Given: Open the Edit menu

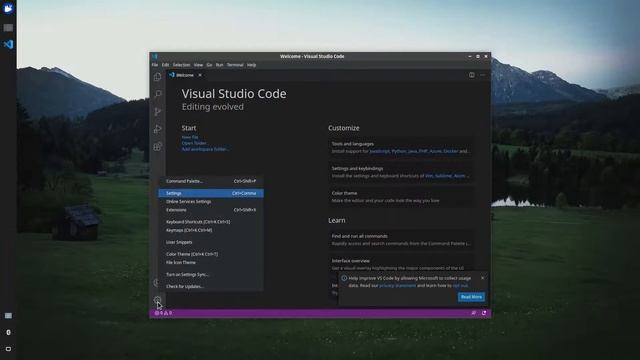Looking at the screenshot, I should point(165,65).
